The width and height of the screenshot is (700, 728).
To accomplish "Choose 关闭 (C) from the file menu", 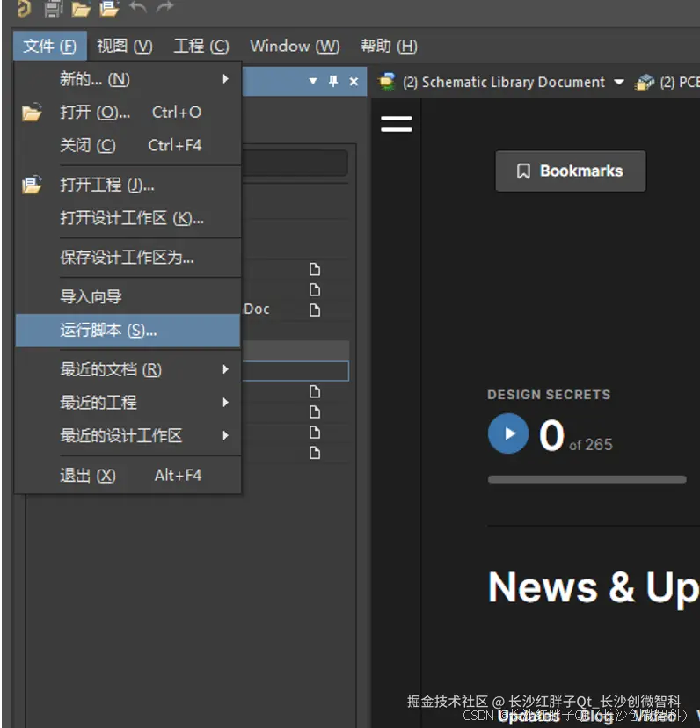I will [x=128, y=145].
